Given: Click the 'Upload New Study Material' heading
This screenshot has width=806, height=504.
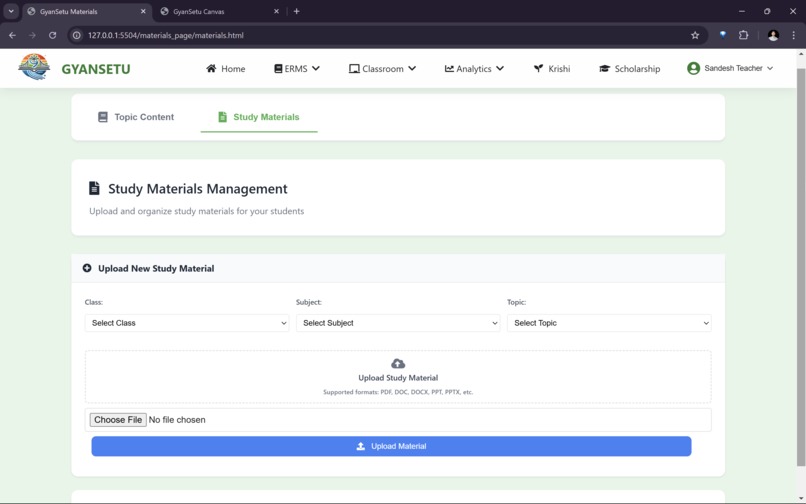Looking at the screenshot, I should (156, 268).
